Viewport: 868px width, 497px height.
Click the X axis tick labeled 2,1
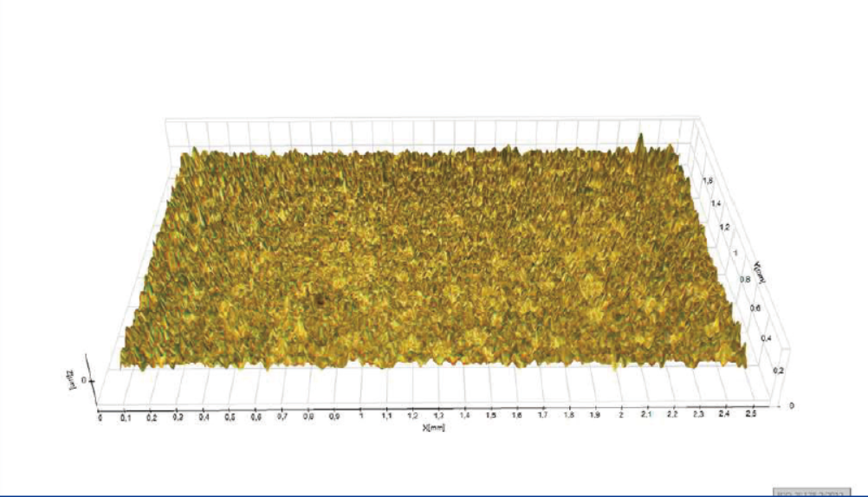pos(646,416)
